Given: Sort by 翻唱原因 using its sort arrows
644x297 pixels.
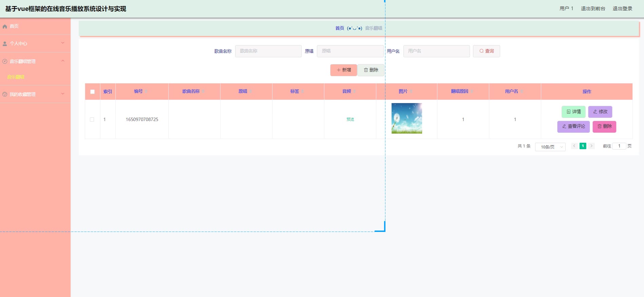Looking at the screenshot, I should [472, 92].
